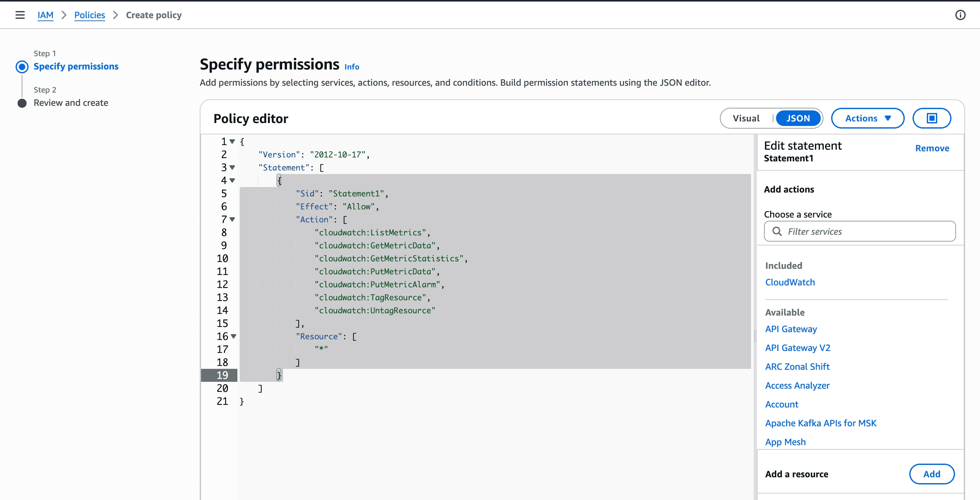The image size is (980, 500).
Task: Select the Specify permissions step indicator
Action: pyautogui.click(x=22, y=67)
